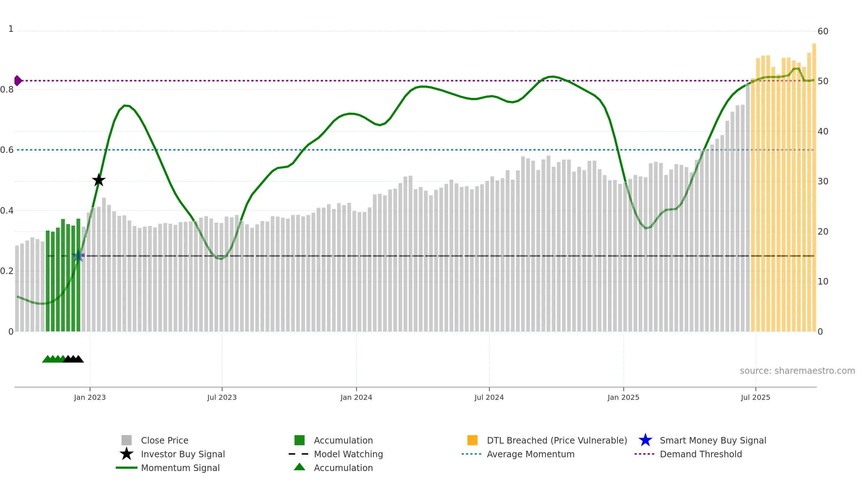This screenshot has height=488, width=868.
Task: Toggle the Average Momentum legend label
Action: (x=531, y=454)
